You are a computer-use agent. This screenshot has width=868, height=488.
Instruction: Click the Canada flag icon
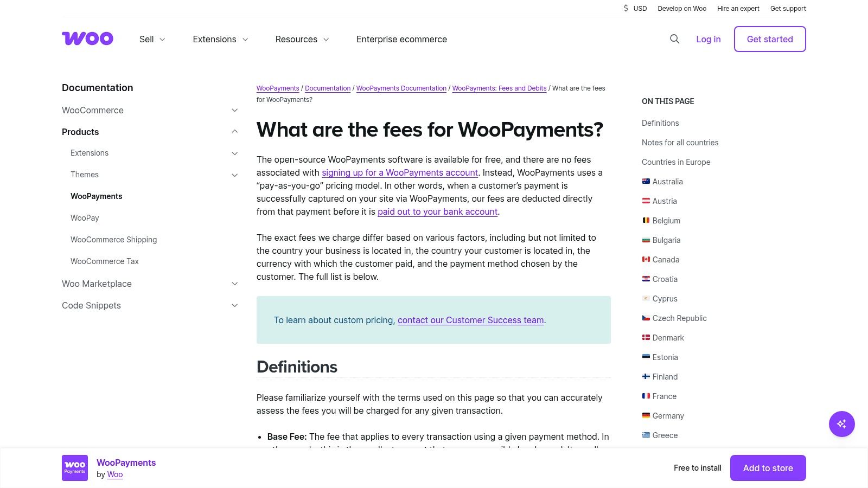coord(646,260)
